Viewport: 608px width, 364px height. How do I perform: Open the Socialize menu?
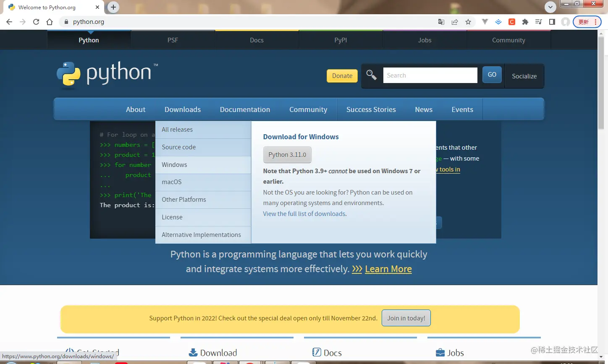pos(524,76)
